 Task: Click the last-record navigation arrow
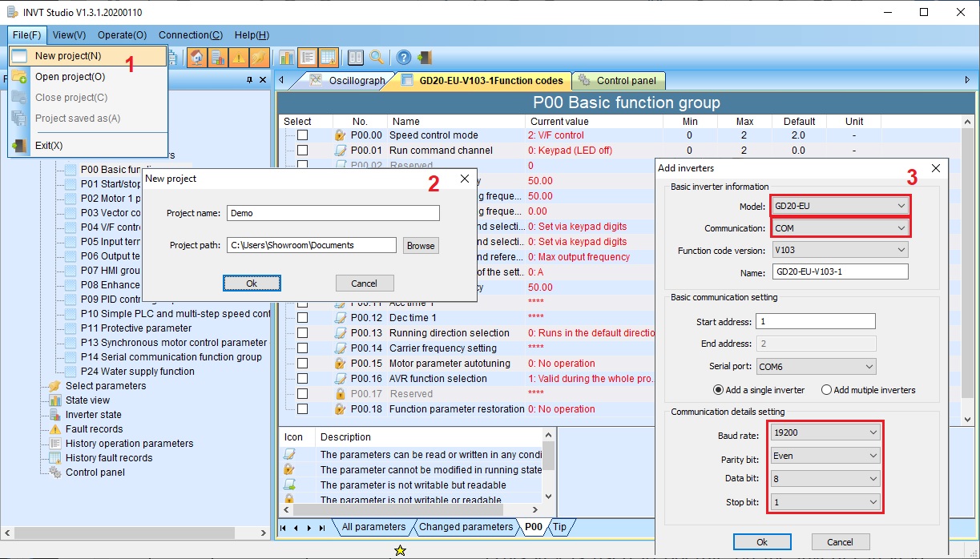(322, 528)
